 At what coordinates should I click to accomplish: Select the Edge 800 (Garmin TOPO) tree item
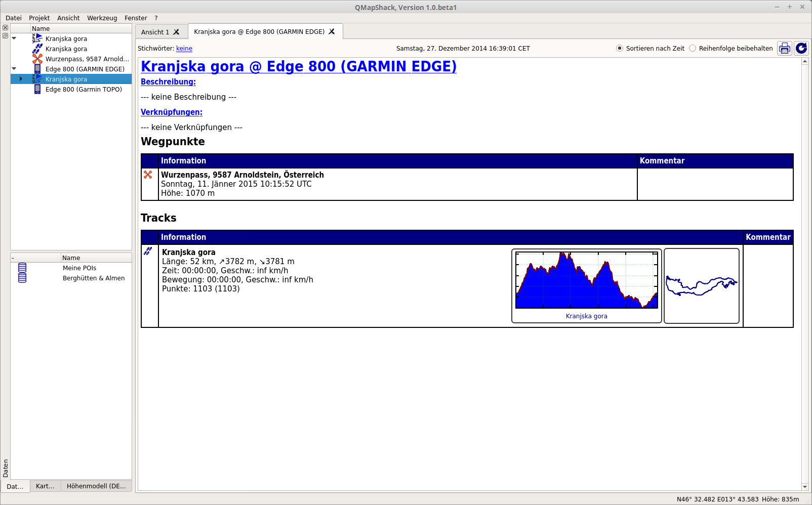pos(84,89)
